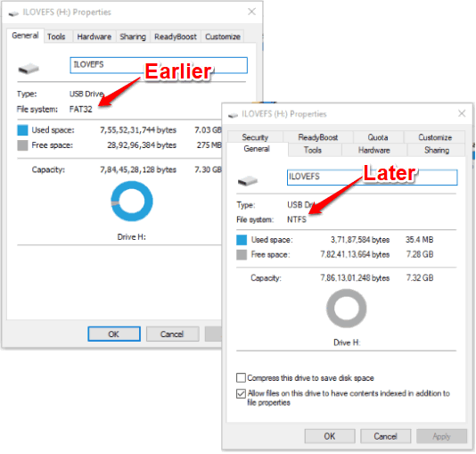Click the 275 MB free space value
Image resolution: width=476 pixels, height=454 pixels.
[209, 145]
